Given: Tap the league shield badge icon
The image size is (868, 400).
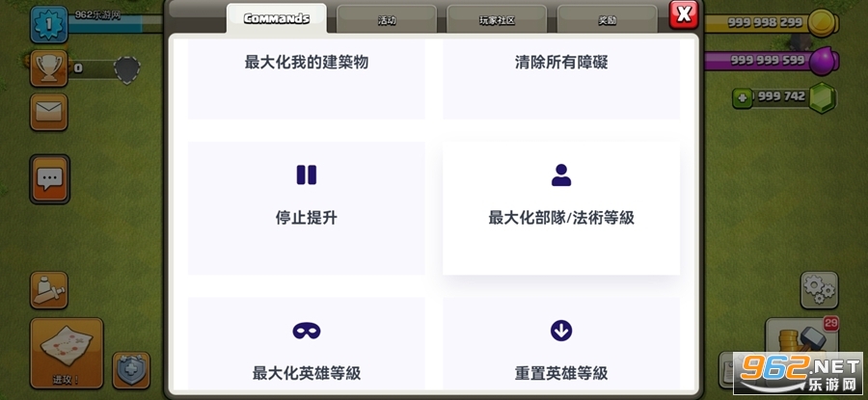Looking at the screenshot, I should click(x=126, y=69).
